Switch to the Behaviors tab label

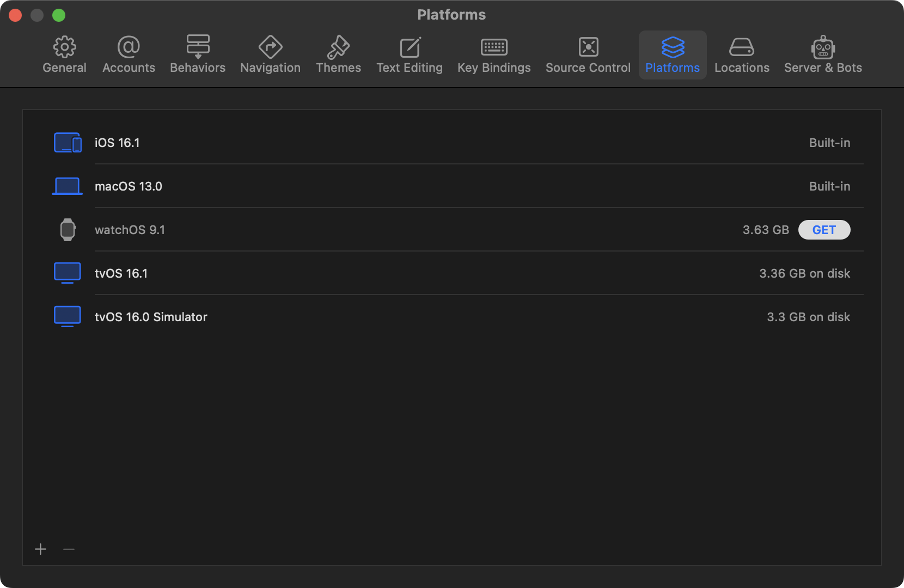198,68
